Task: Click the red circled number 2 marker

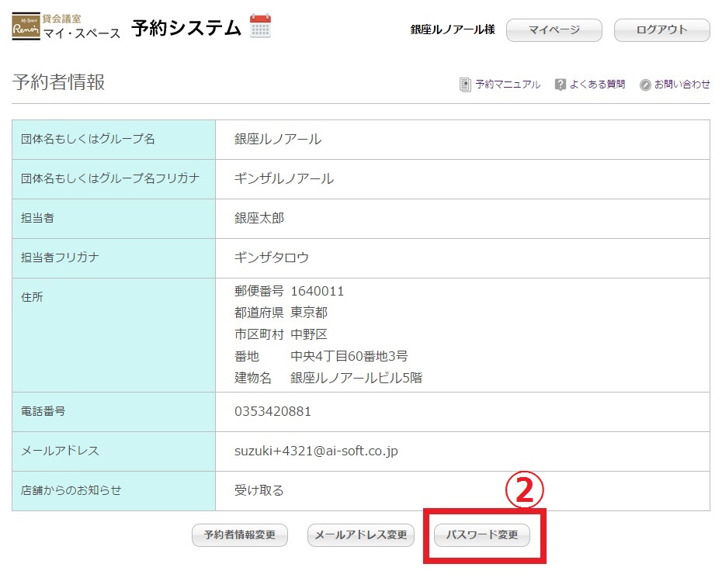Action: pos(525,491)
